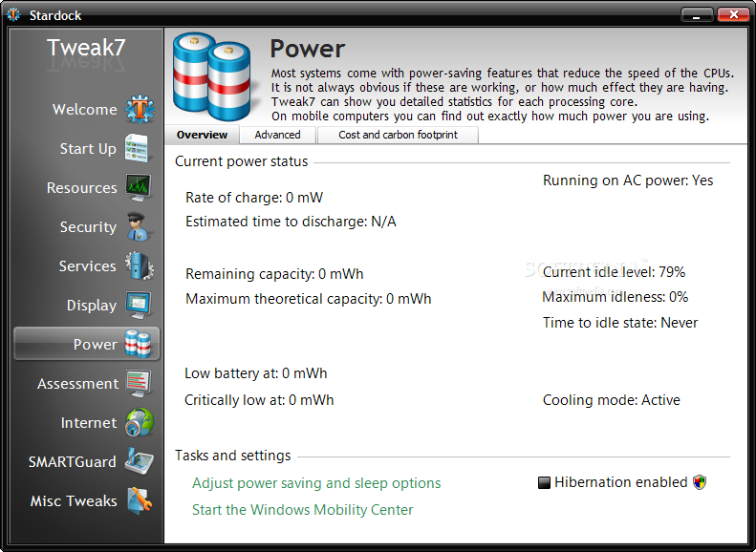Screen dimensions: 756x552
Task: Open the Misc Tweaks sidebar label
Action: (74, 501)
